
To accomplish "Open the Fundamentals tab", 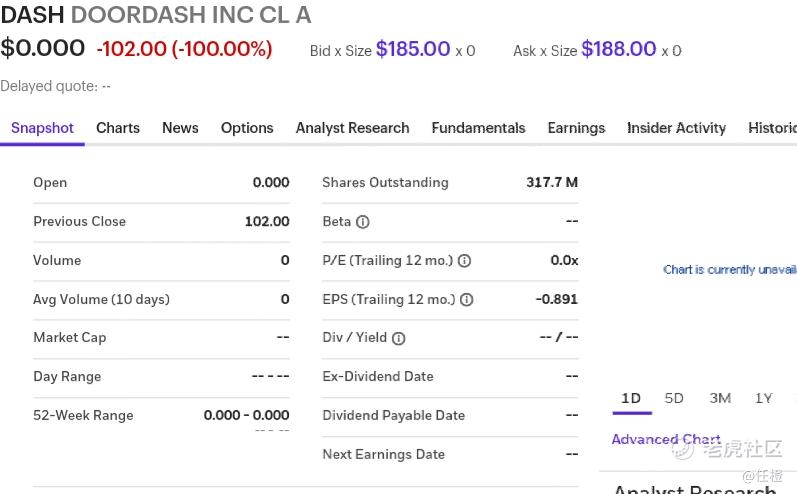I will tap(478, 128).
